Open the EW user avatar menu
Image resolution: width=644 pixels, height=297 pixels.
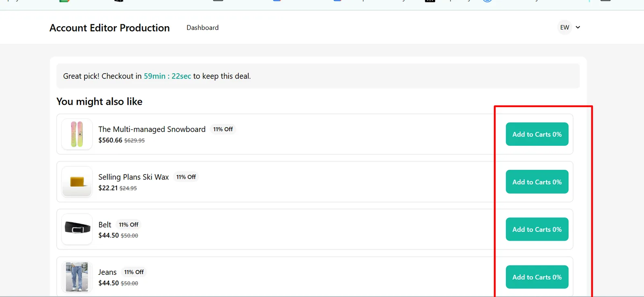565,27
